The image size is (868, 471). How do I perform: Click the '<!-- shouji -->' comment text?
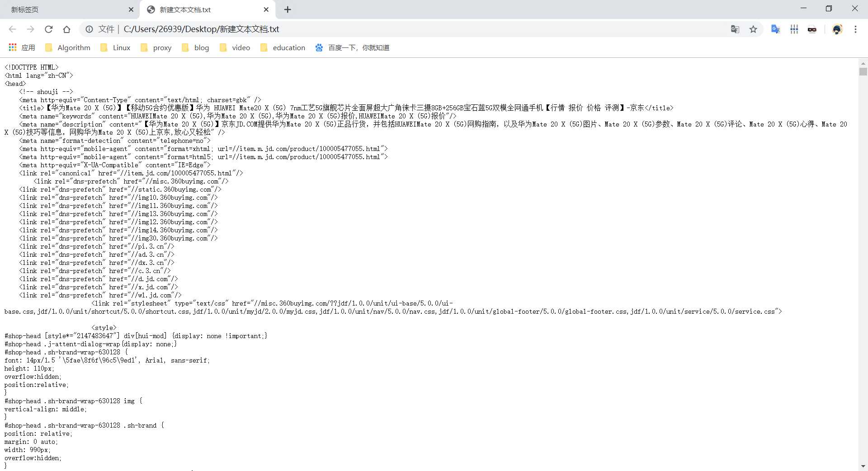pos(46,92)
